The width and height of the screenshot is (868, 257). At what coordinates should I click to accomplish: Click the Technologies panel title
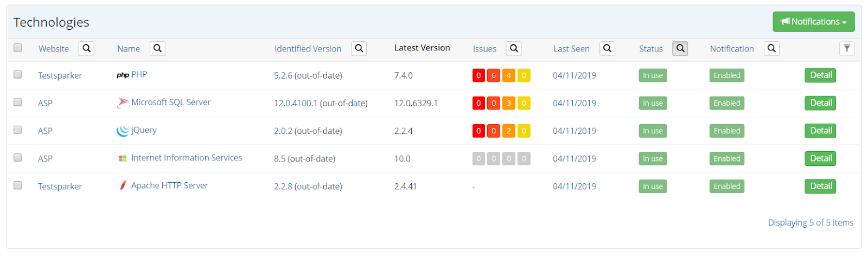click(51, 22)
